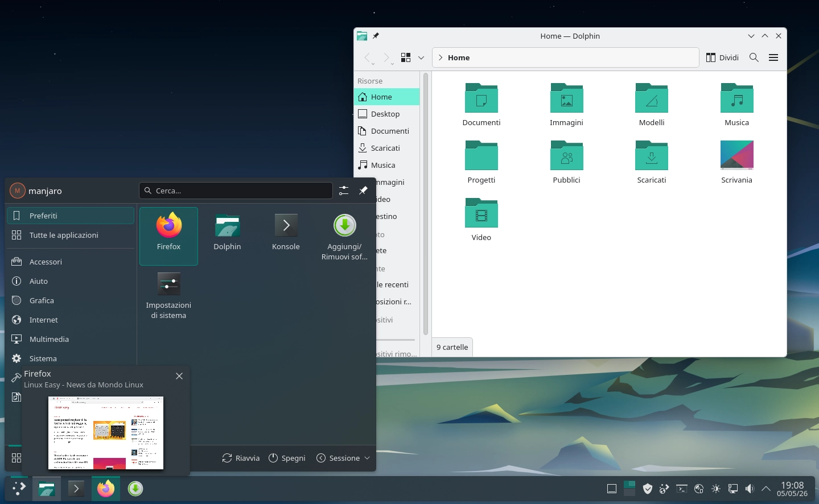The width and height of the screenshot is (819, 504).
Task: Open launcher configure sliders icon
Action: [x=344, y=191]
